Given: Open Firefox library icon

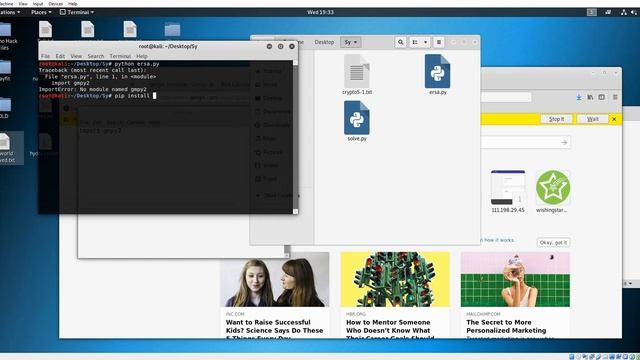Looking at the screenshot, I should click(x=590, y=97).
